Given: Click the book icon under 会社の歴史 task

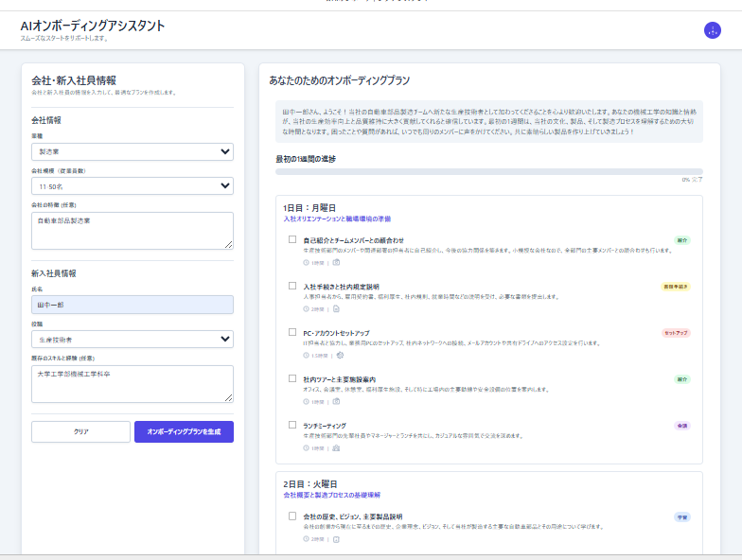Looking at the screenshot, I should pos(336,539).
